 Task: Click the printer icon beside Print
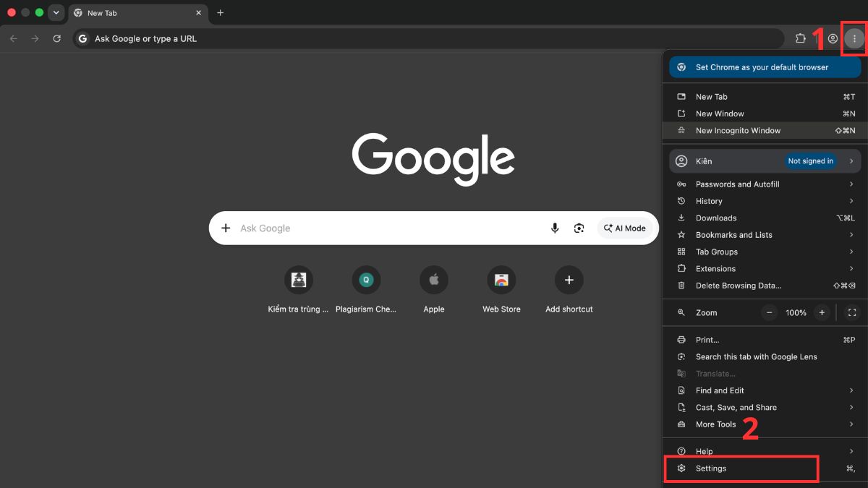[681, 340]
